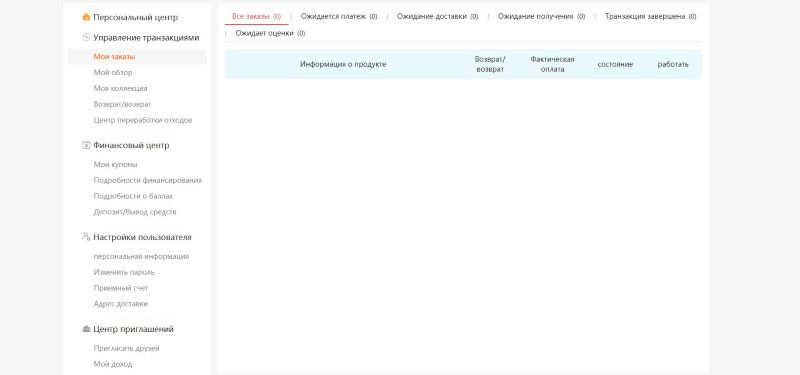This screenshot has width=800, height=375.
Task: Click the Финансовый центр heading
Action: pyautogui.click(x=131, y=145)
